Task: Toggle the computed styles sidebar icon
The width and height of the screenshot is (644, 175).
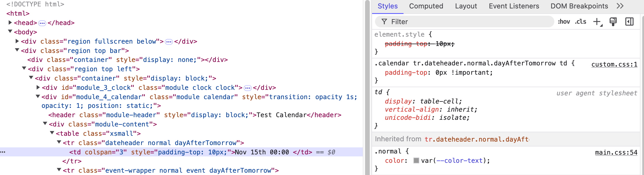Action: [x=629, y=22]
